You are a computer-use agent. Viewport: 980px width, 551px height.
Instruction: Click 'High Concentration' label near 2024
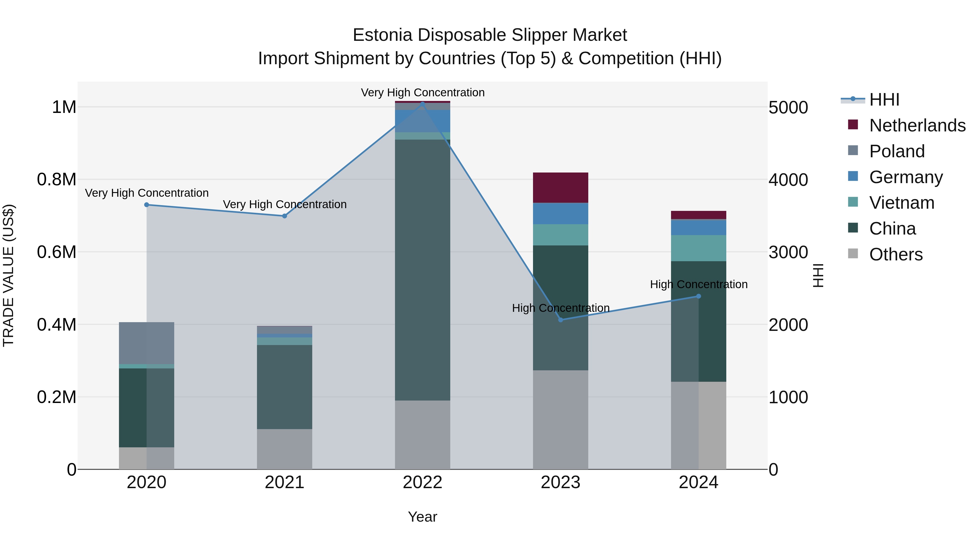coord(699,284)
